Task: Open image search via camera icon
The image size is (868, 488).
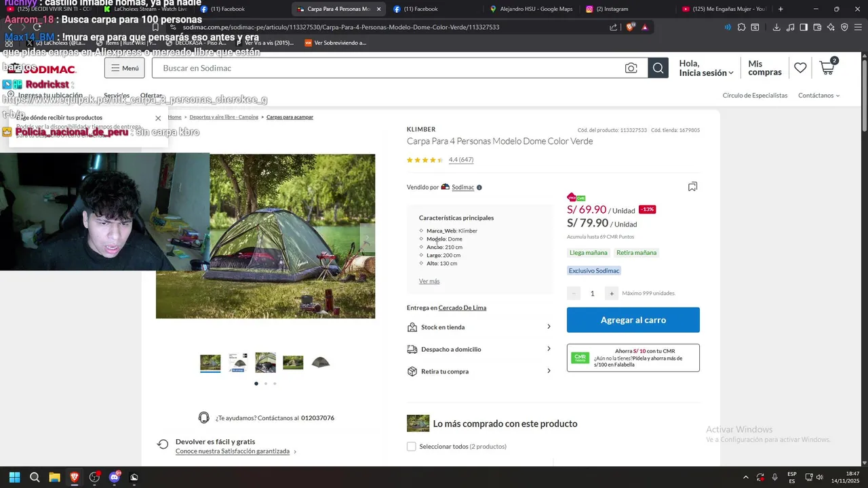Action: pos(631,68)
